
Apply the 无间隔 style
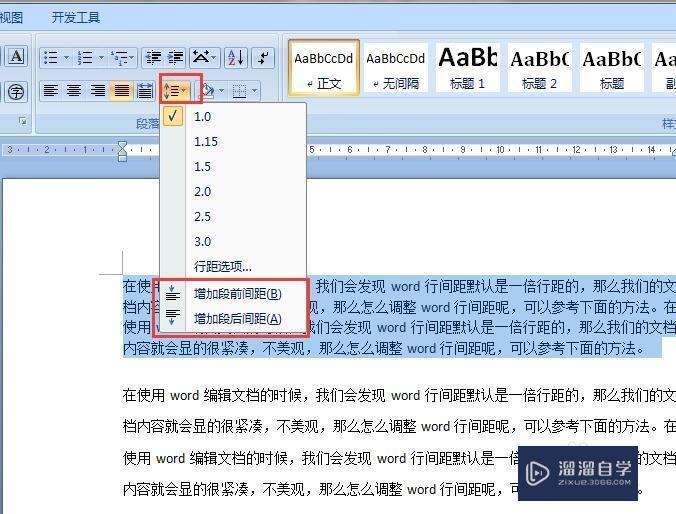click(x=395, y=68)
